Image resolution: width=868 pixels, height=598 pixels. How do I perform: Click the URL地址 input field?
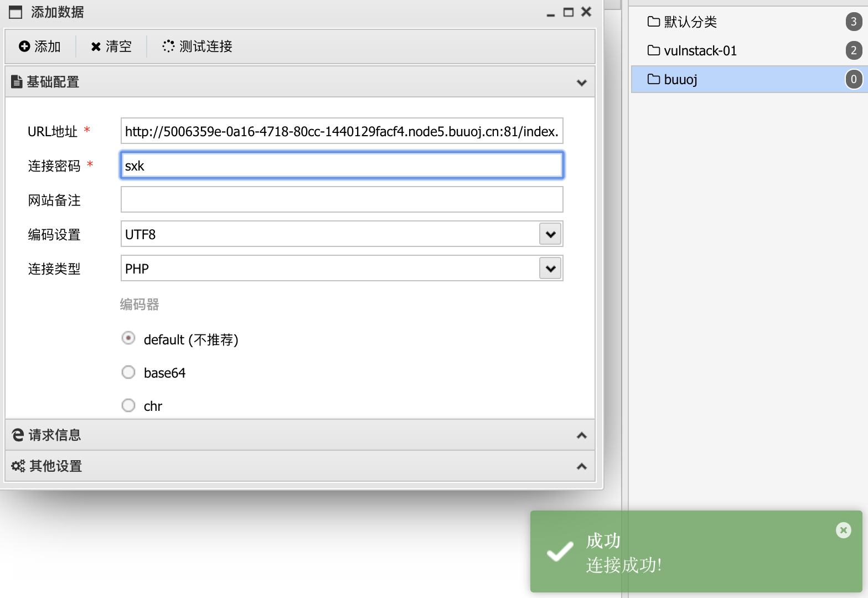click(x=342, y=131)
